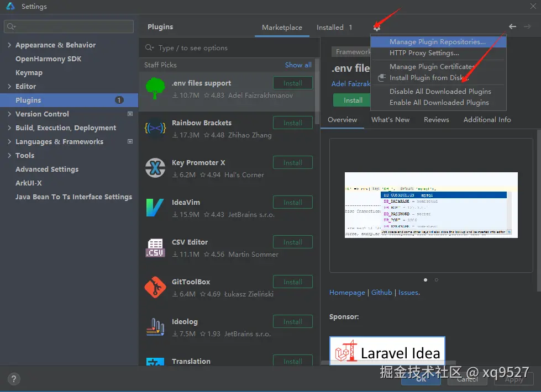The image size is (541, 392).
Task: Install the Rainbow Brackets plugin
Action: (x=292, y=123)
